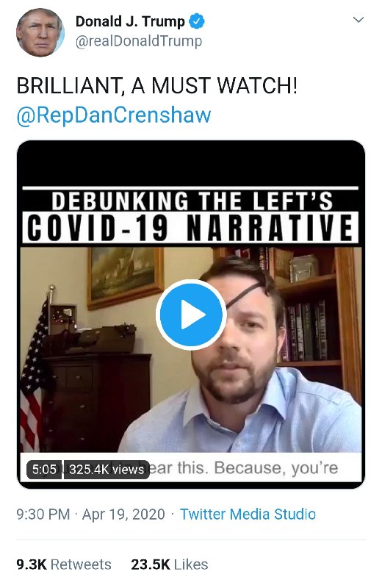Open the tweet options chevron menu

(x=358, y=20)
